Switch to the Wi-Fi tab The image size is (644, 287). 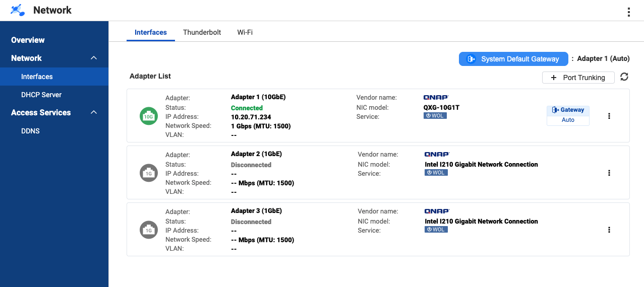245,32
